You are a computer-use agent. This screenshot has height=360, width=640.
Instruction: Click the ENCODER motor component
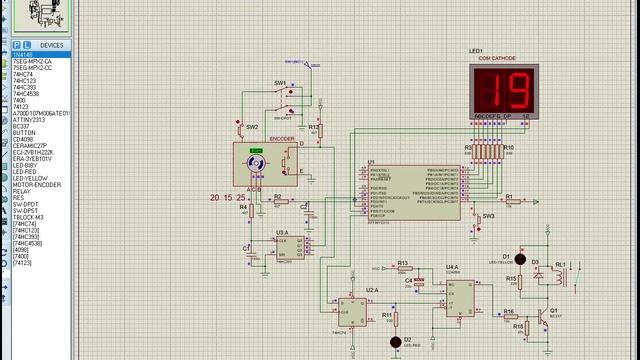click(x=265, y=164)
